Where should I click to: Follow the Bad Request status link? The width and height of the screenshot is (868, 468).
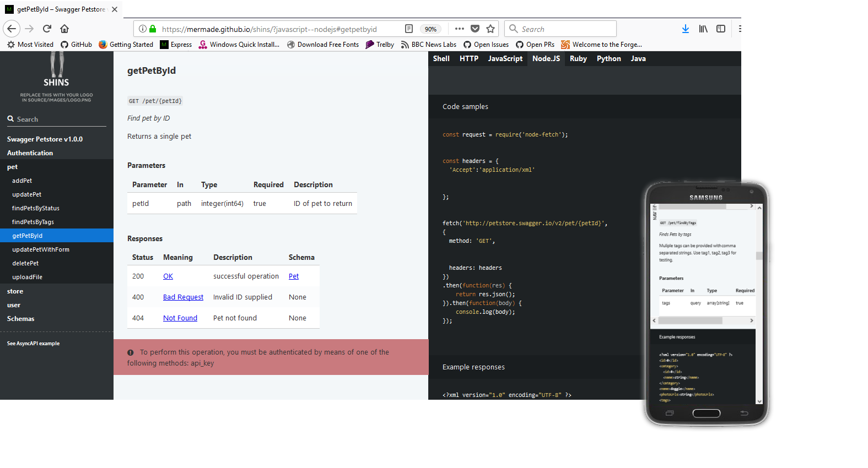[x=183, y=297]
